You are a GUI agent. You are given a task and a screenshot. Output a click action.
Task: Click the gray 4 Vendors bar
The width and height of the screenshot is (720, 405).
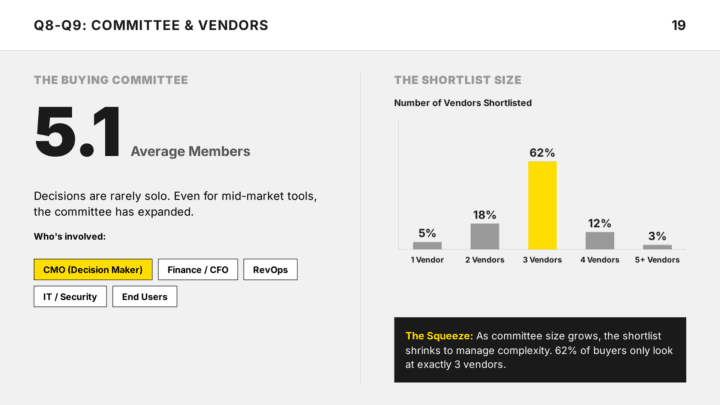pos(600,241)
